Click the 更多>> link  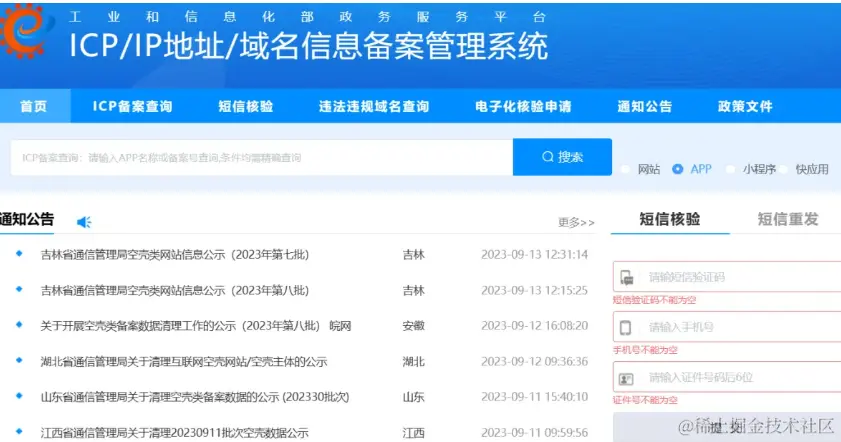click(576, 222)
